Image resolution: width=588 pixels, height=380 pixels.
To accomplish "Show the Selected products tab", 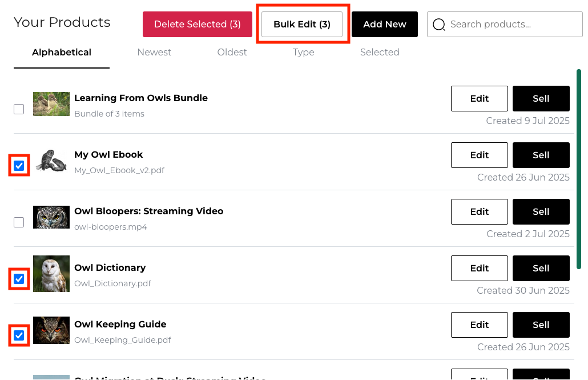I will click(x=380, y=53).
